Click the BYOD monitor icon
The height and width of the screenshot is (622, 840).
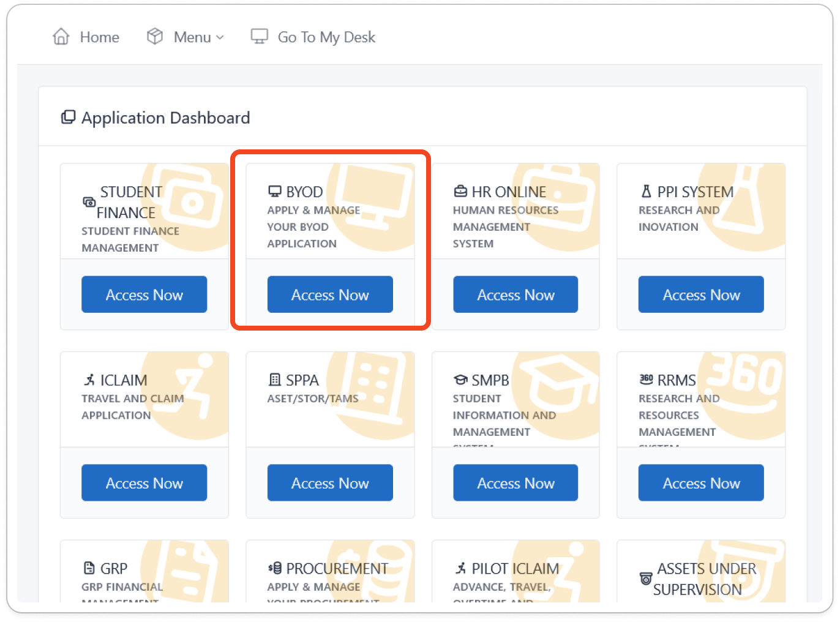275,192
